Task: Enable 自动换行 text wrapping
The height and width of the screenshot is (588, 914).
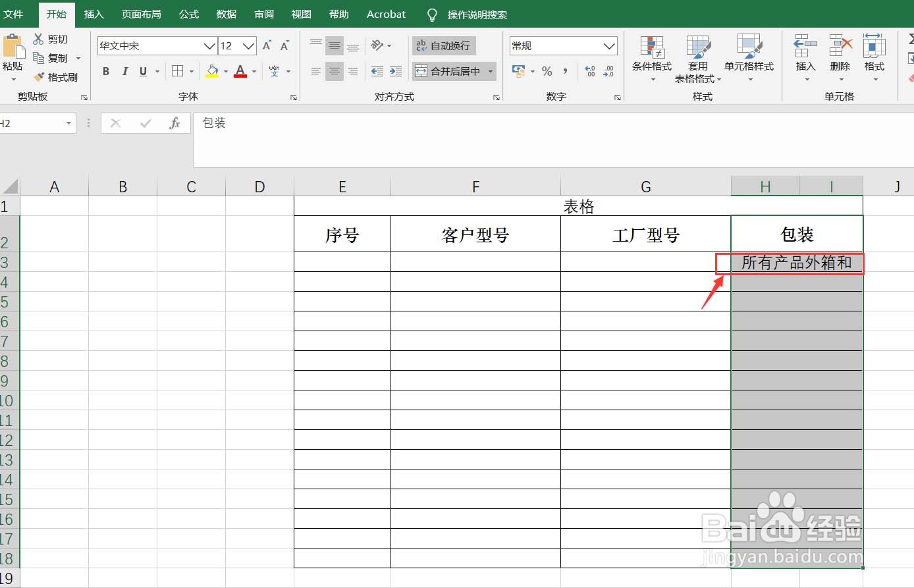Action: (443, 45)
